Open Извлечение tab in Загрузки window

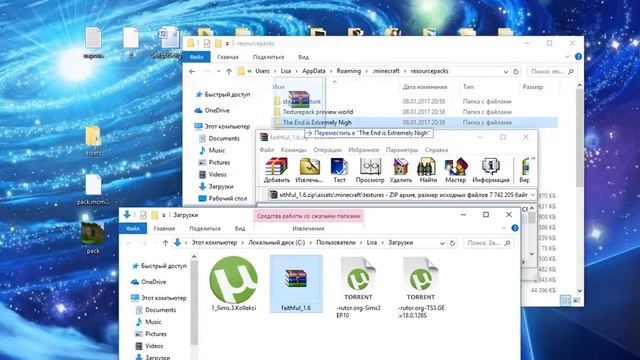click(x=308, y=229)
